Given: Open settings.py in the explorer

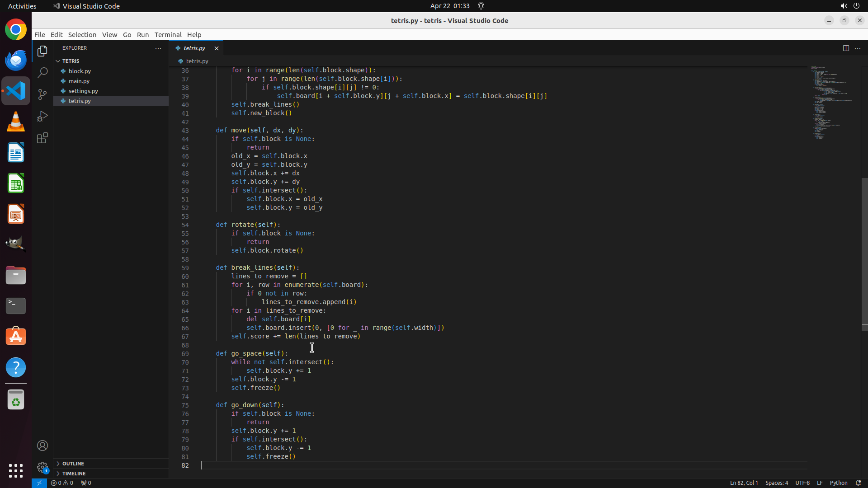Looking at the screenshot, I should (83, 91).
